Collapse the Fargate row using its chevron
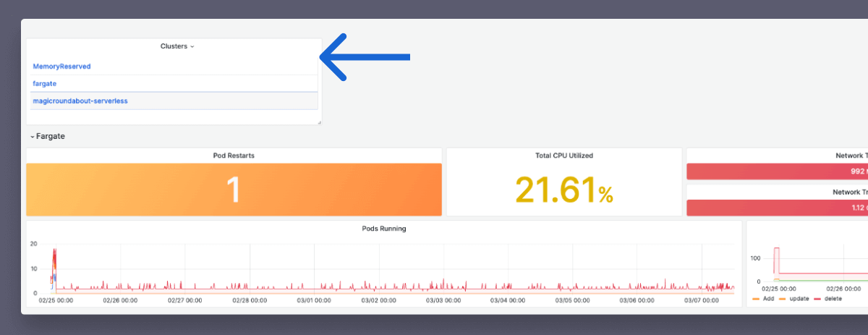868x335 pixels. point(32,136)
